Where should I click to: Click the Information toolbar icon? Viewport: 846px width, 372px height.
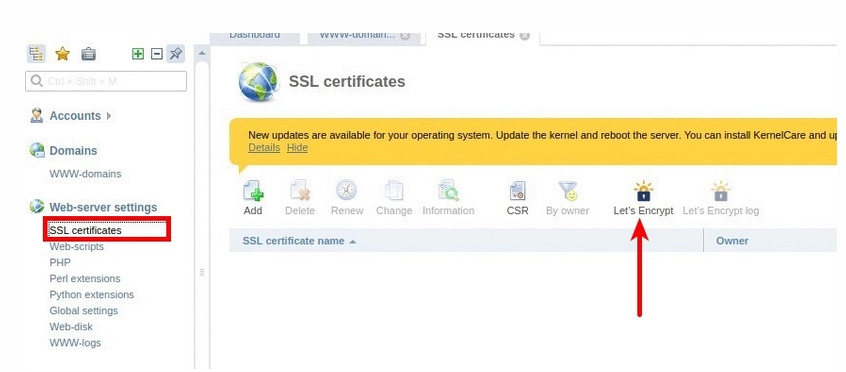[x=448, y=191]
